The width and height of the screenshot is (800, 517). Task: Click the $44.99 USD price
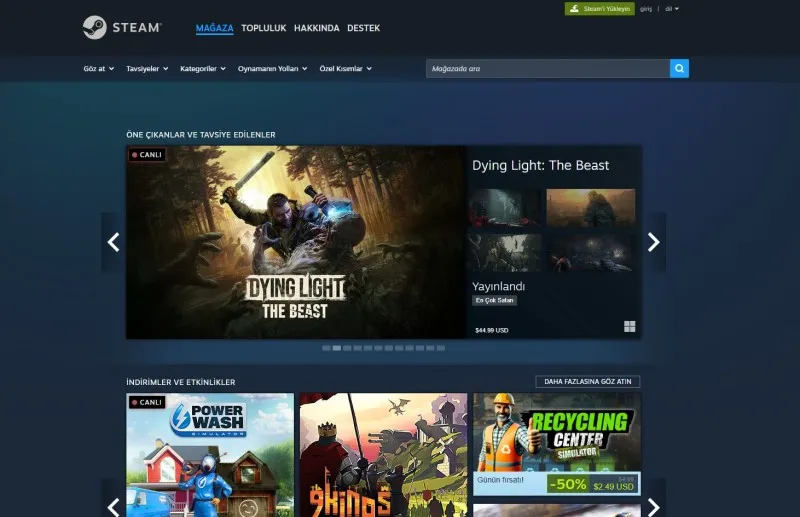pos(492,330)
